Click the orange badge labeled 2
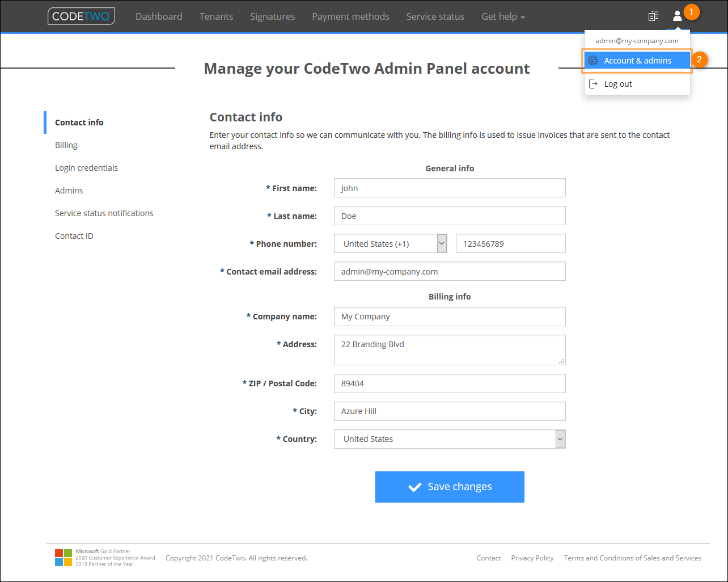The image size is (728, 582). coord(701,59)
